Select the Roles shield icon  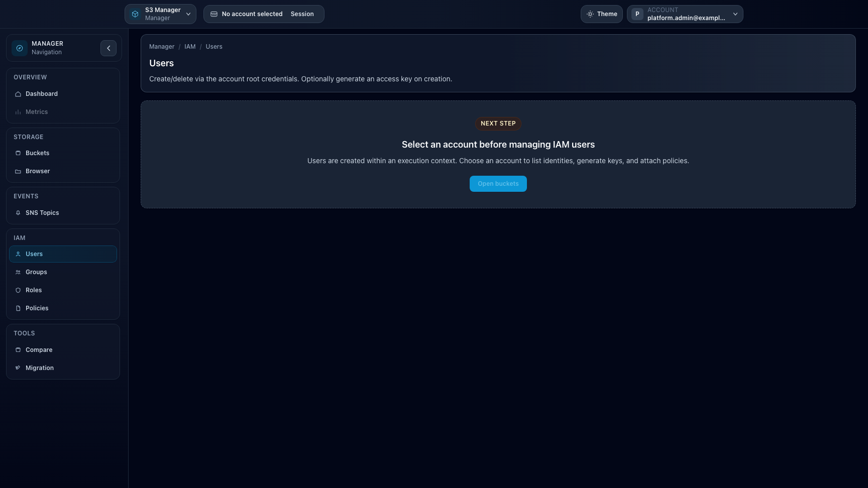click(18, 290)
